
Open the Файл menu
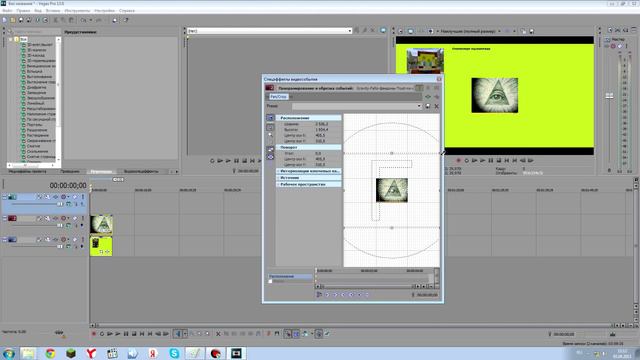pyautogui.click(x=7, y=11)
